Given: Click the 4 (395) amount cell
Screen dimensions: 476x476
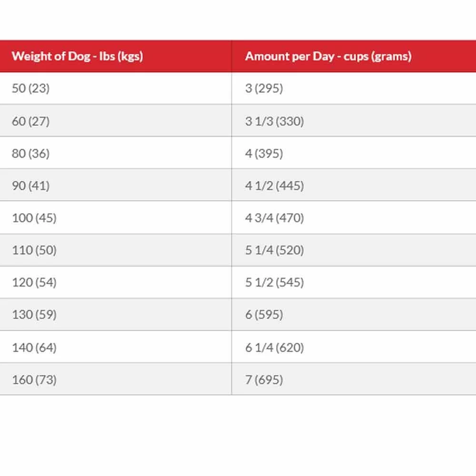Looking at the screenshot, I should [x=264, y=153].
